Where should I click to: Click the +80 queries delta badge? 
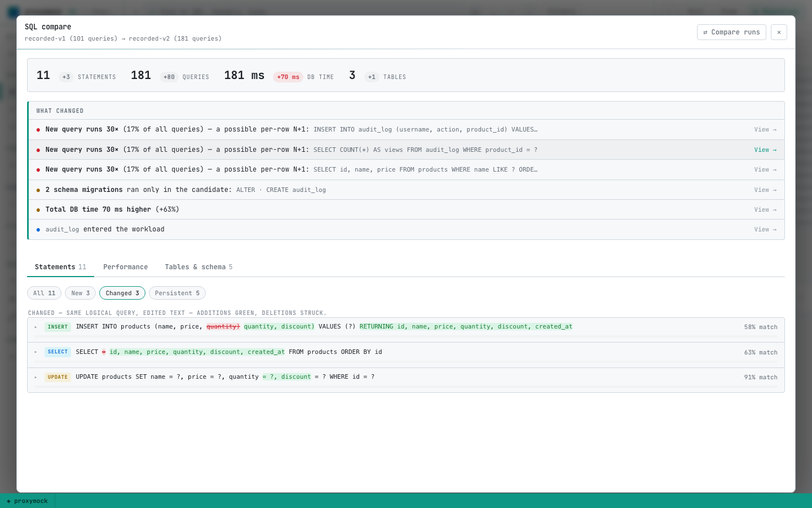point(169,77)
